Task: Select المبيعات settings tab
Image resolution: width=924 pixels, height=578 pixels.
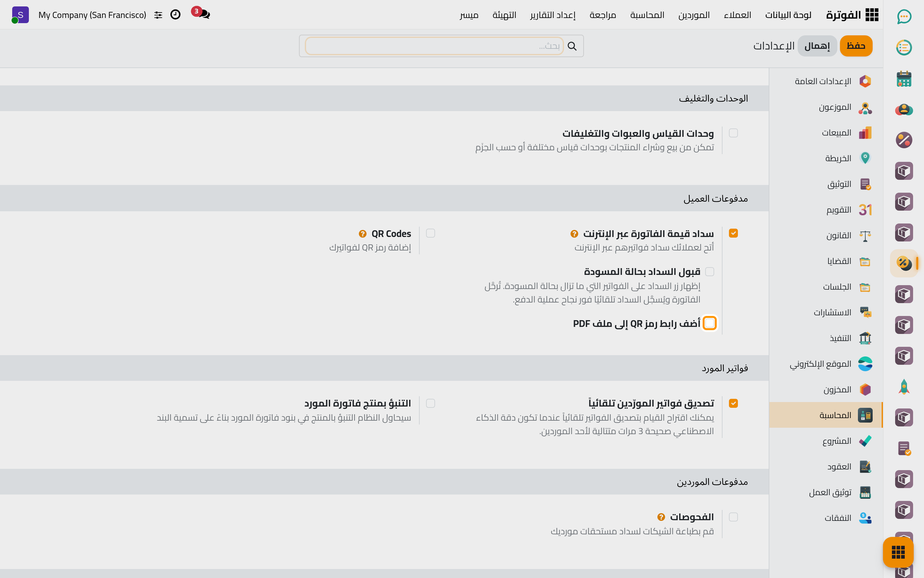Action: click(x=826, y=132)
